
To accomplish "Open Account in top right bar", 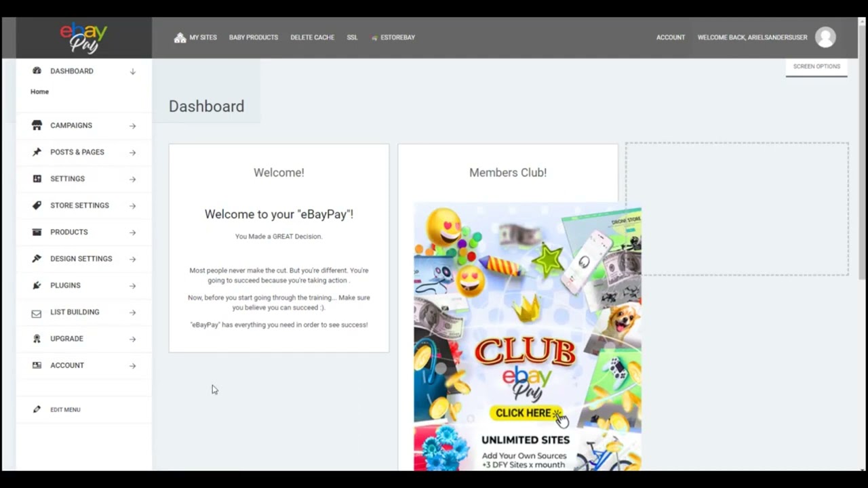I will click(671, 37).
